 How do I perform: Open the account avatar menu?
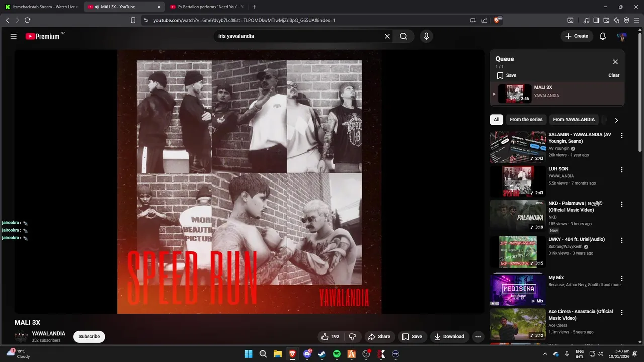(622, 36)
